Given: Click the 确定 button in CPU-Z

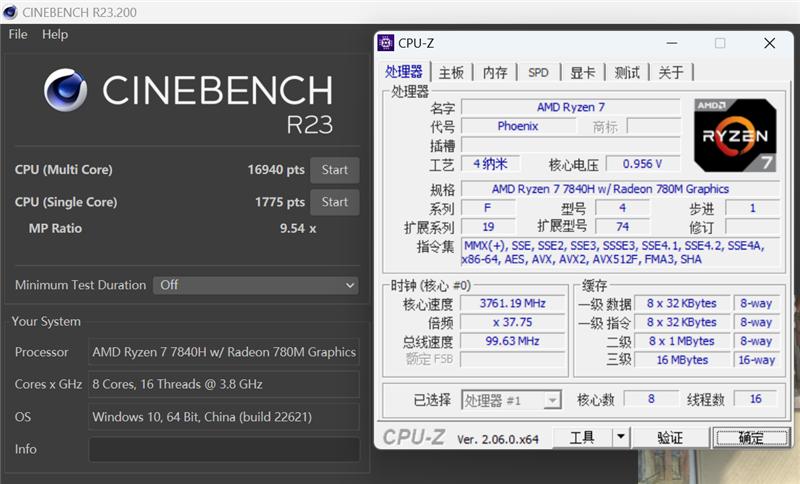Looking at the screenshot, I should point(752,437).
